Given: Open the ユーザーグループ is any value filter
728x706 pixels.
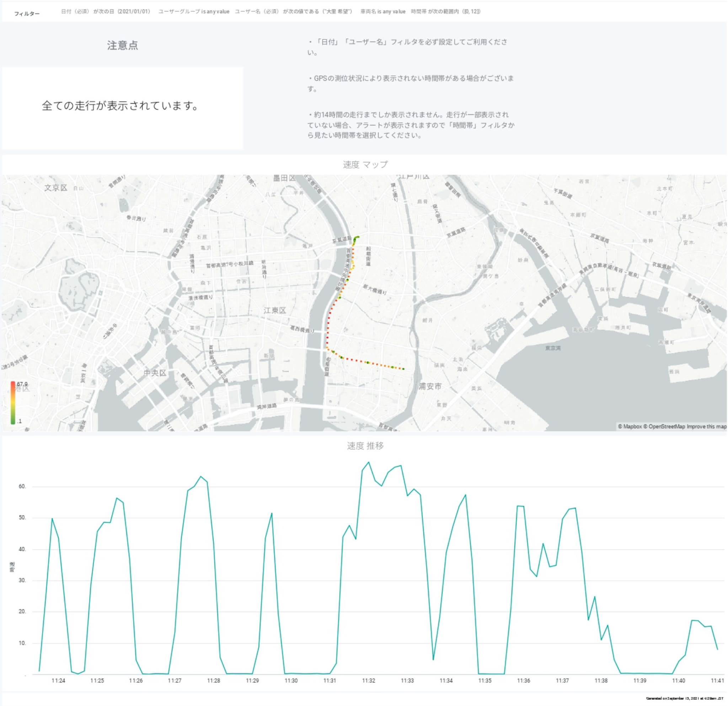Looking at the screenshot, I should (x=194, y=11).
